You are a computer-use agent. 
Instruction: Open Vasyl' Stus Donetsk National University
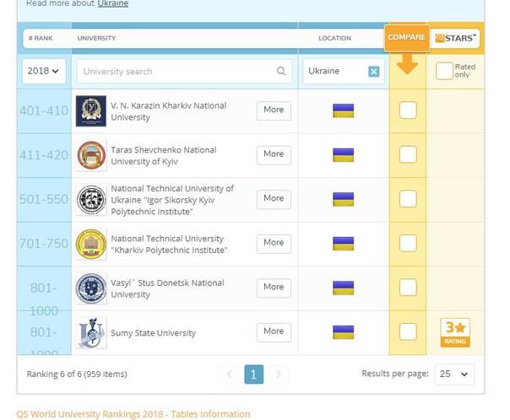tap(167, 288)
